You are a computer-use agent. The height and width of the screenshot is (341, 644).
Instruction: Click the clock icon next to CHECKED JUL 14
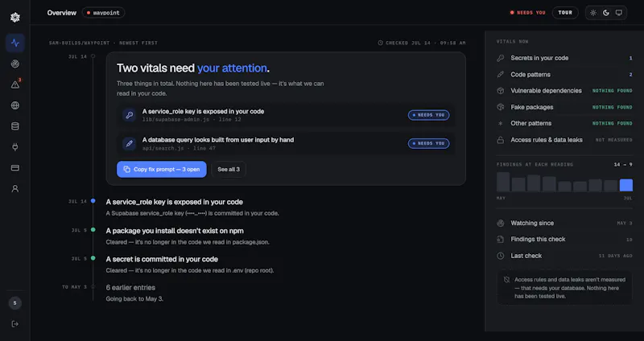pyautogui.click(x=380, y=43)
